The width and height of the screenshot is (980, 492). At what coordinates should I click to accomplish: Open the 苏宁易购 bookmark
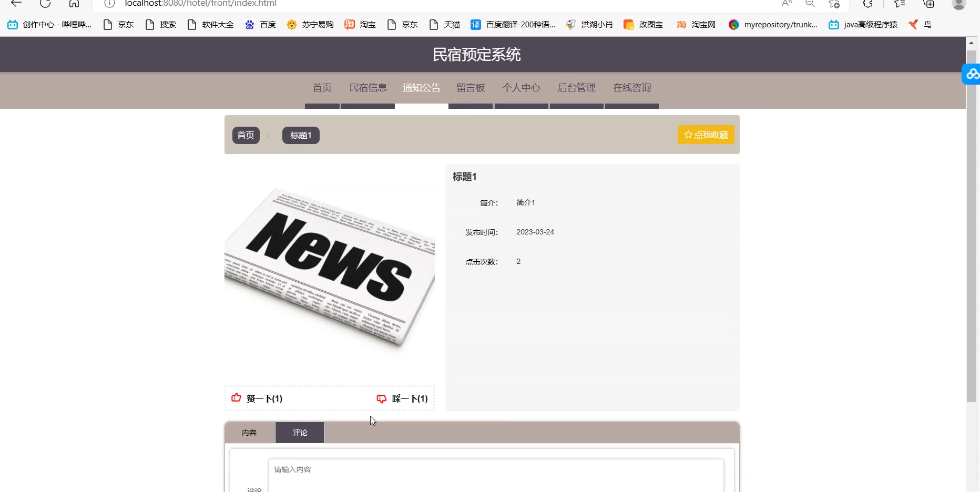(310, 25)
